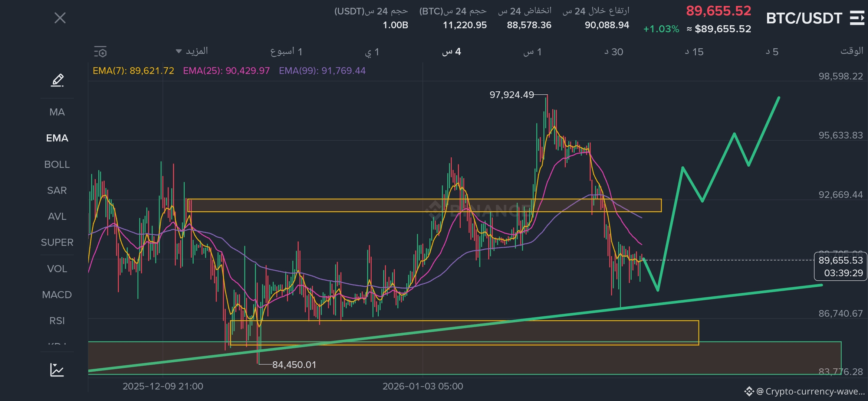Image resolution: width=868 pixels, height=401 pixels.
Task: Open the trading pair list menu icon
Action: (857, 18)
